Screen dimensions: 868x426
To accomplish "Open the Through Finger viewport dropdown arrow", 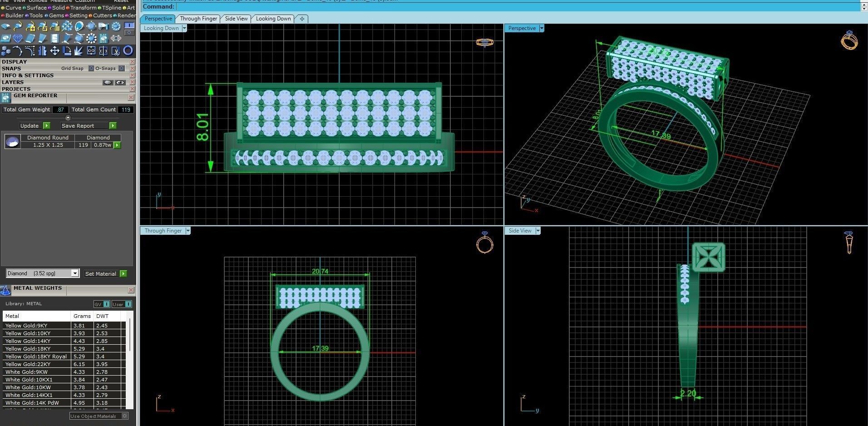I will [x=188, y=231].
